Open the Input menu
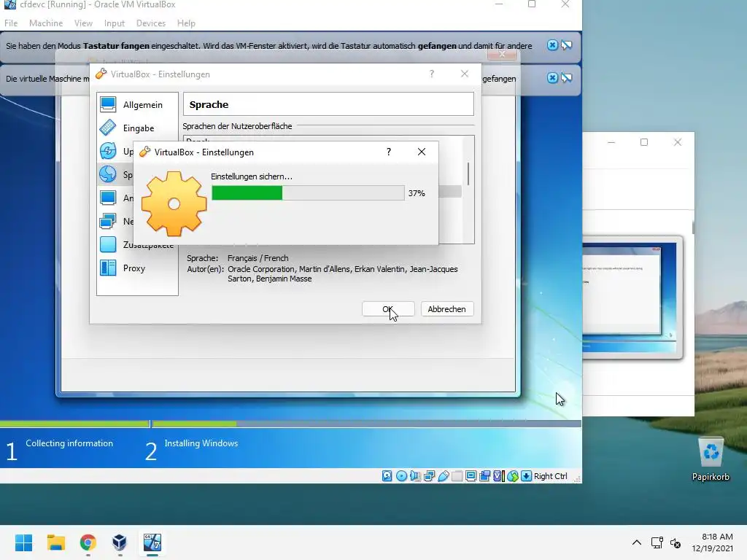747x560 pixels. click(x=115, y=23)
